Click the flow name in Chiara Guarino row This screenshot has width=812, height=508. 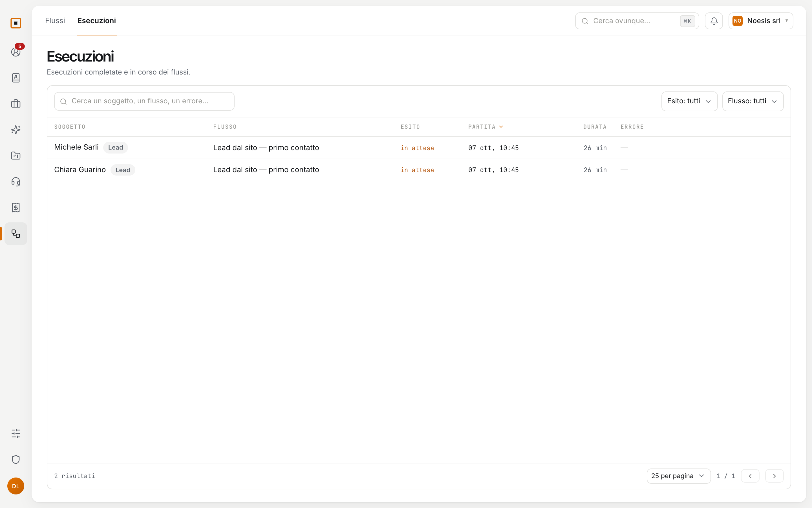pyautogui.click(x=266, y=170)
